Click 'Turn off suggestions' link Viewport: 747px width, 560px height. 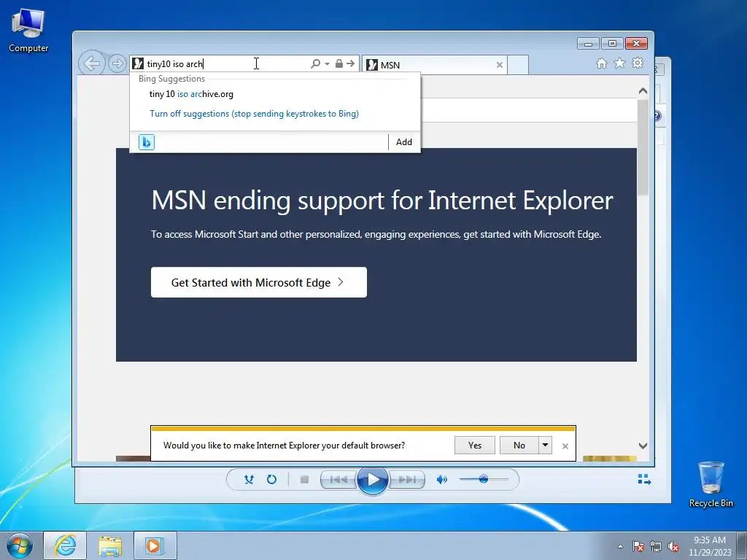click(254, 113)
